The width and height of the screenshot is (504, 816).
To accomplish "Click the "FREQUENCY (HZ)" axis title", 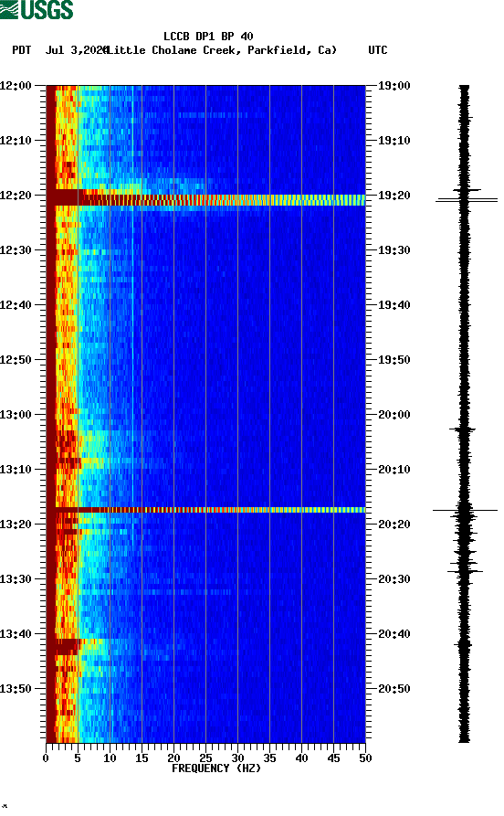I will pyautogui.click(x=216, y=768).
